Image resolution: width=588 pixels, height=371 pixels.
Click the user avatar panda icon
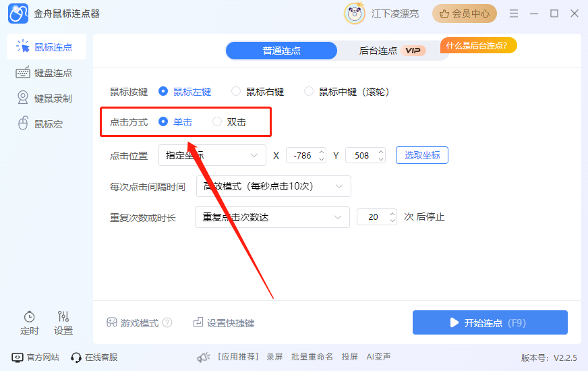click(x=355, y=13)
